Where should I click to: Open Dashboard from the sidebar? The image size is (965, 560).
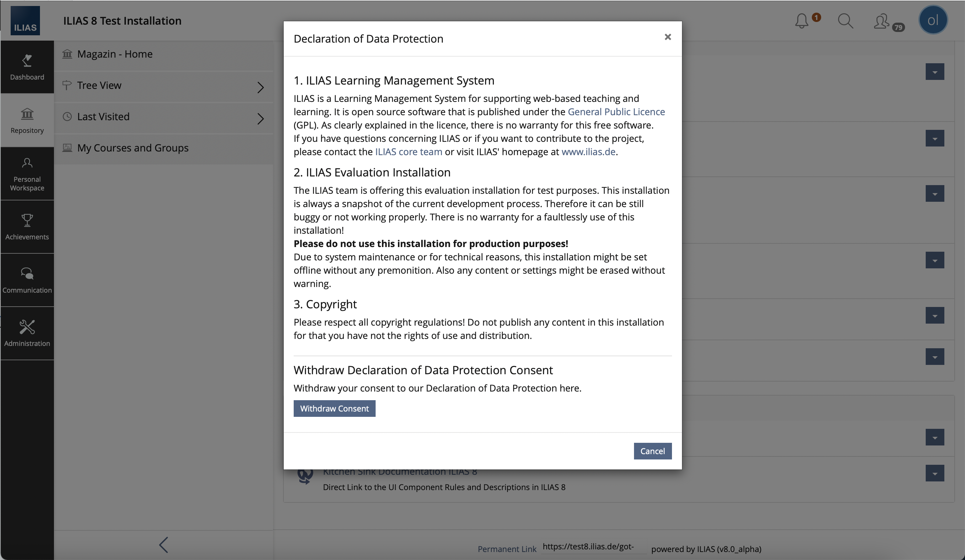27,67
